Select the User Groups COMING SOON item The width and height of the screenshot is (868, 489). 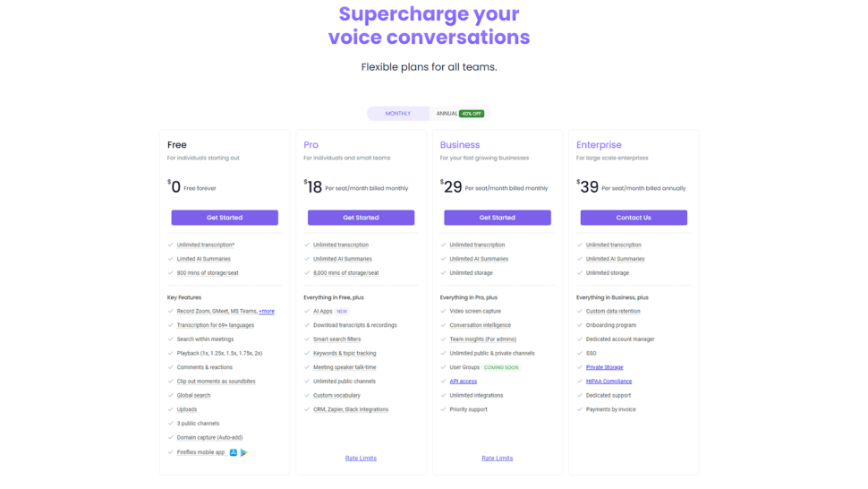(x=484, y=367)
